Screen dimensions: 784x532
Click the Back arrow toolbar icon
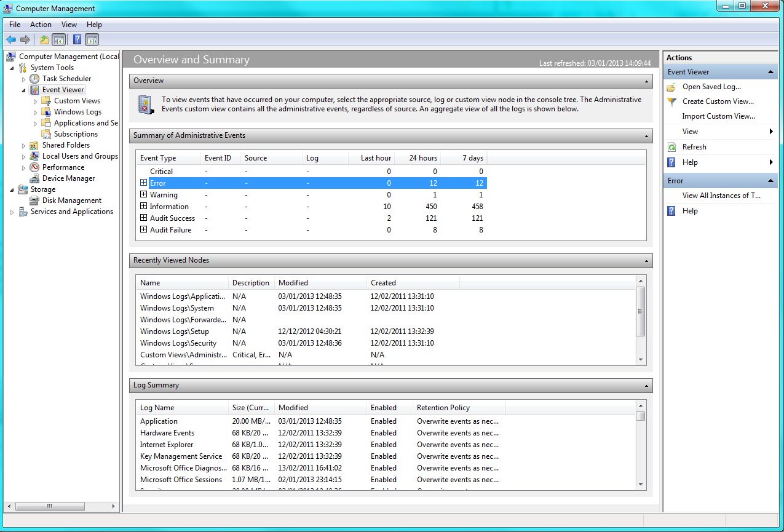pos(11,40)
